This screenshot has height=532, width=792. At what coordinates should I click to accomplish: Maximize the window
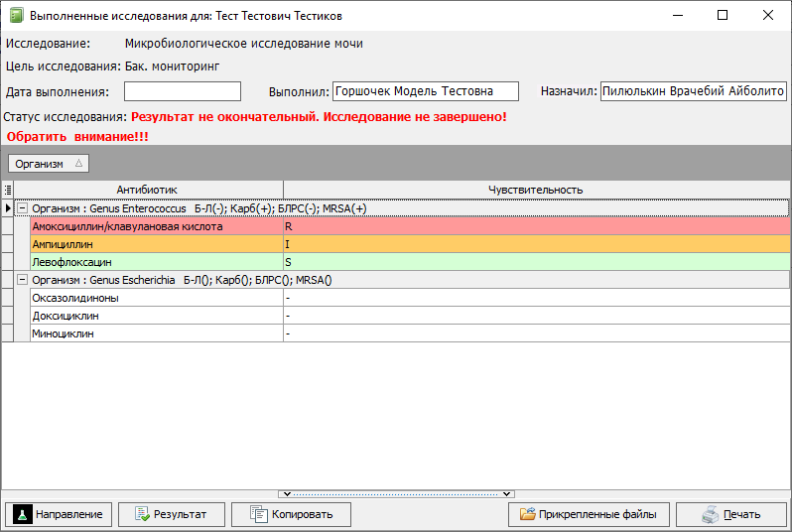click(x=723, y=16)
